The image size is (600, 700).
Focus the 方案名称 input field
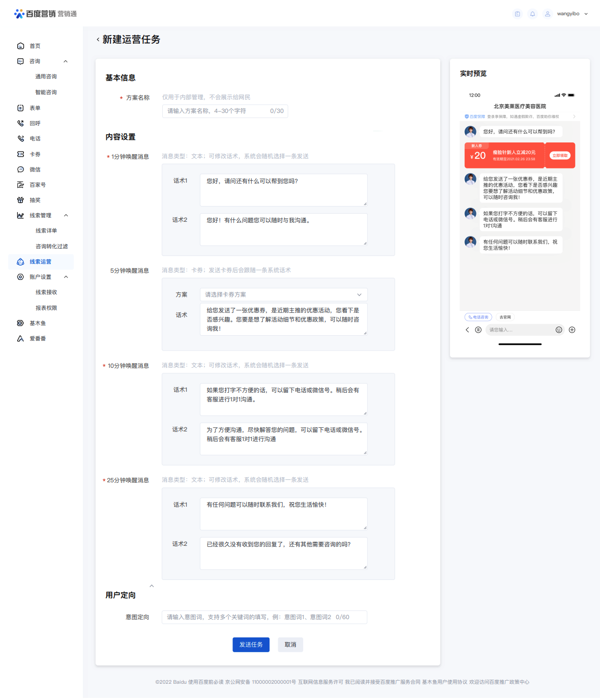tap(225, 111)
